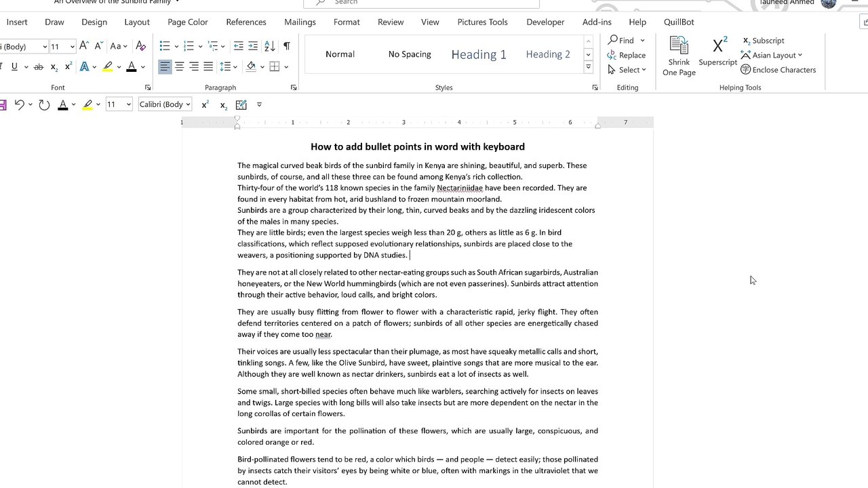Image resolution: width=868 pixels, height=488 pixels.
Task: Show the next row of the styles gallery
Action: 589,54
